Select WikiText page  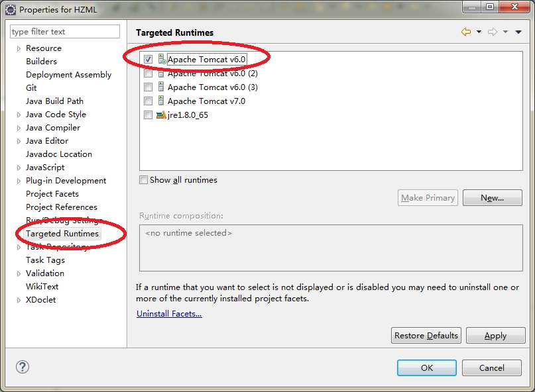tap(42, 287)
